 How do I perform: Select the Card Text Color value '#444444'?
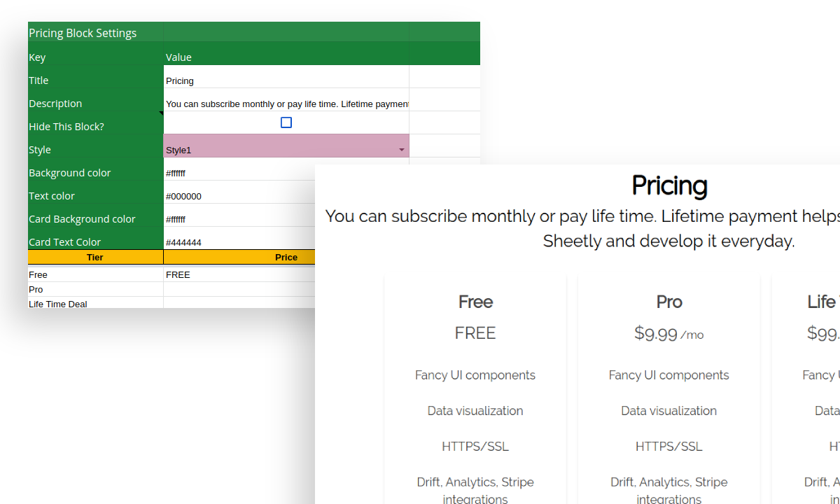[x=239, y=239]
